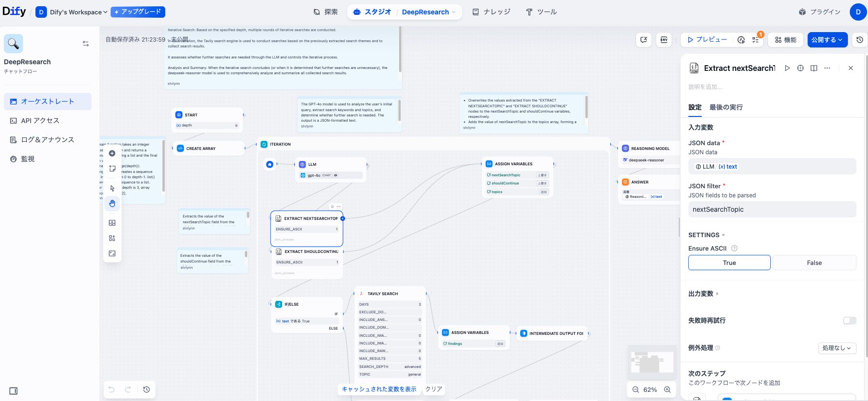This screenshot has height=401, width=868.
Task: Open オーケストレート in the sidebar
Action: pos(47,102)
